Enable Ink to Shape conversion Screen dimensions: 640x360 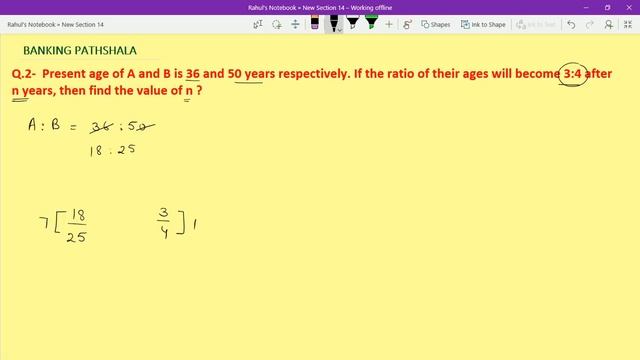483,24
